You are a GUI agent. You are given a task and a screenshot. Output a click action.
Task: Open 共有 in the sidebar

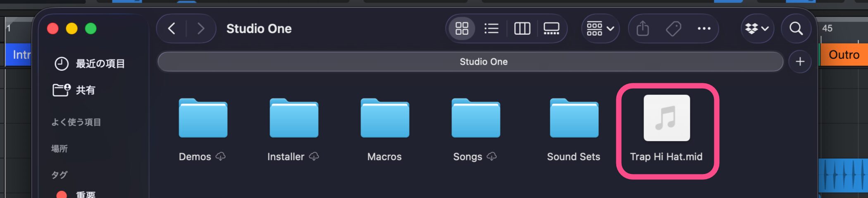point(85,90)
